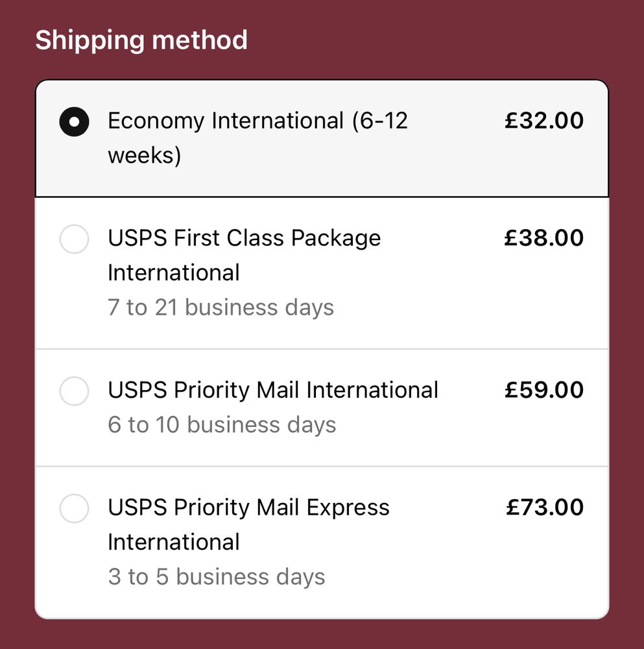The height and width of the screenshot is (649, 644).
Task: Click the 6 to 10 business days text
Action: 222,424
